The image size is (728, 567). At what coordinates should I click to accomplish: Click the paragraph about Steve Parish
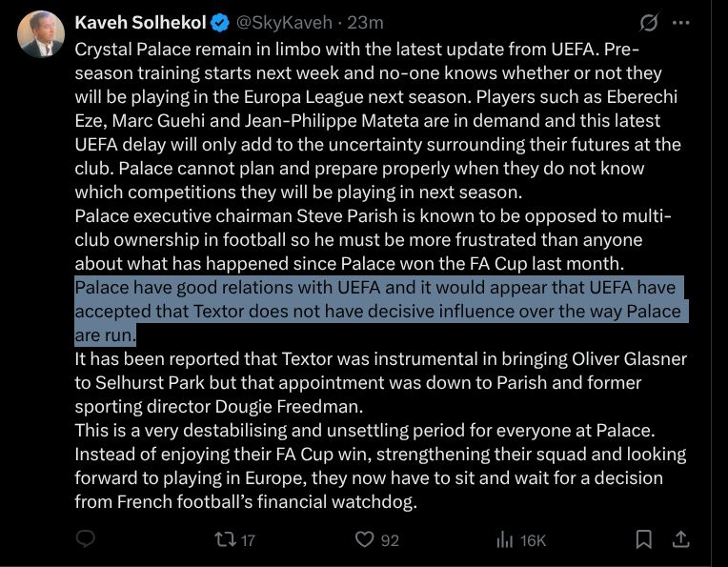coord(373,239)
